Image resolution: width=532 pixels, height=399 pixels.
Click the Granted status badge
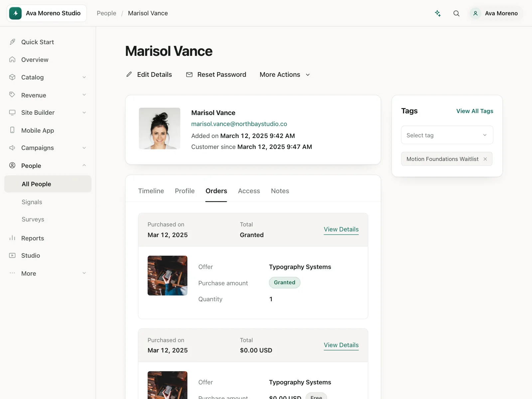tap(285, 283)
